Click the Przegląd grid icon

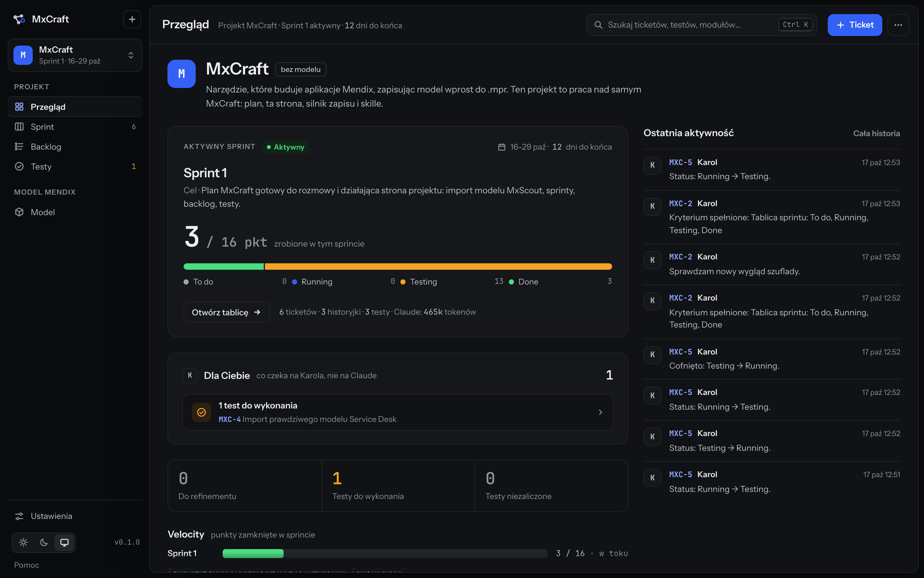tap(19, 107)
